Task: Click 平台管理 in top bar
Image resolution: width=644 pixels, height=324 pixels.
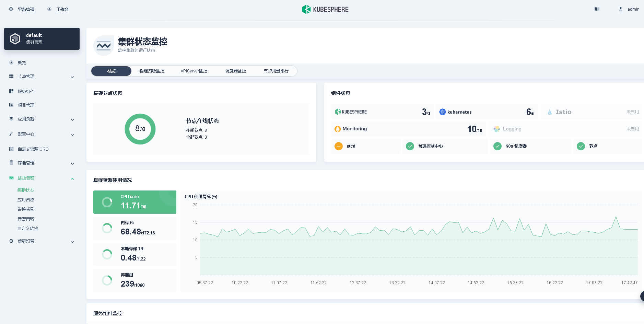Action: (x=26, y=9)
